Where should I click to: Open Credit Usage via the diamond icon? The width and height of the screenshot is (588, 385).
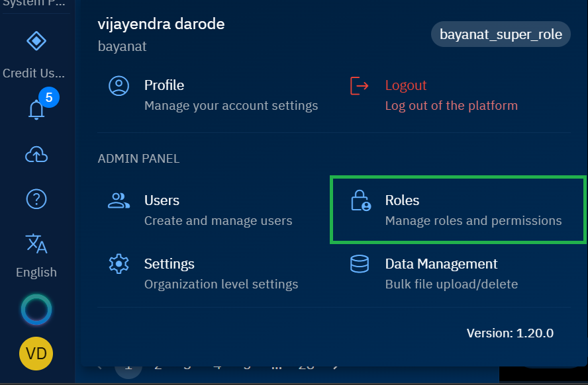36,42
